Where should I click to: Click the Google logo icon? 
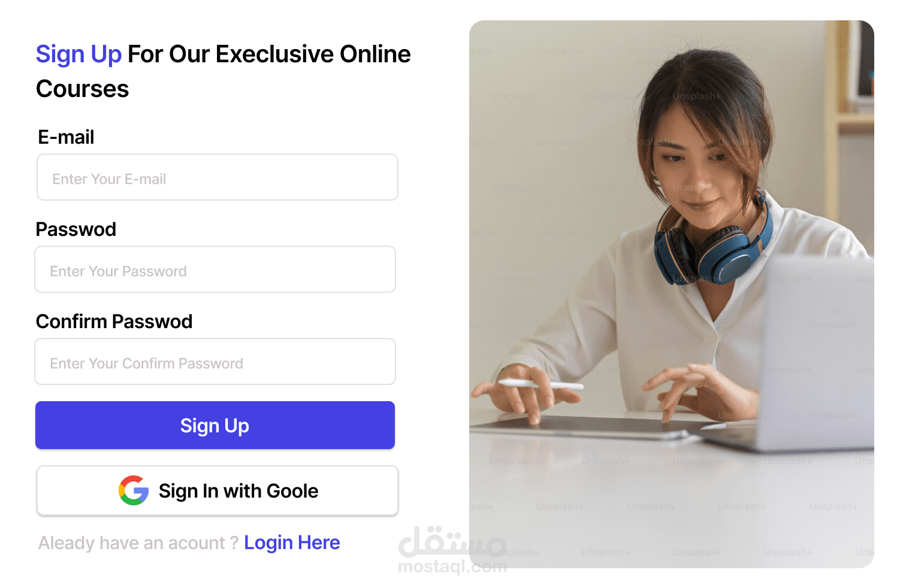[x=134, y=490]
